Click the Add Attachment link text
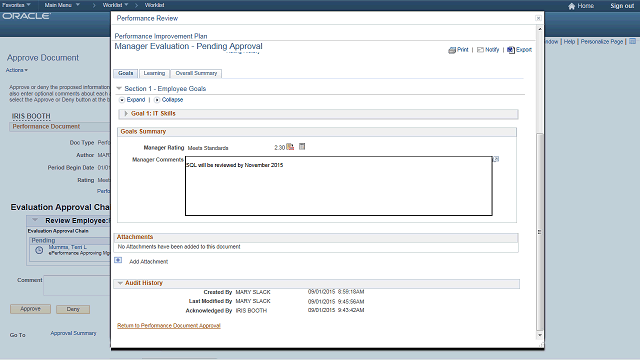The height and width of the screenshot is (360, 640). (149, 262)
